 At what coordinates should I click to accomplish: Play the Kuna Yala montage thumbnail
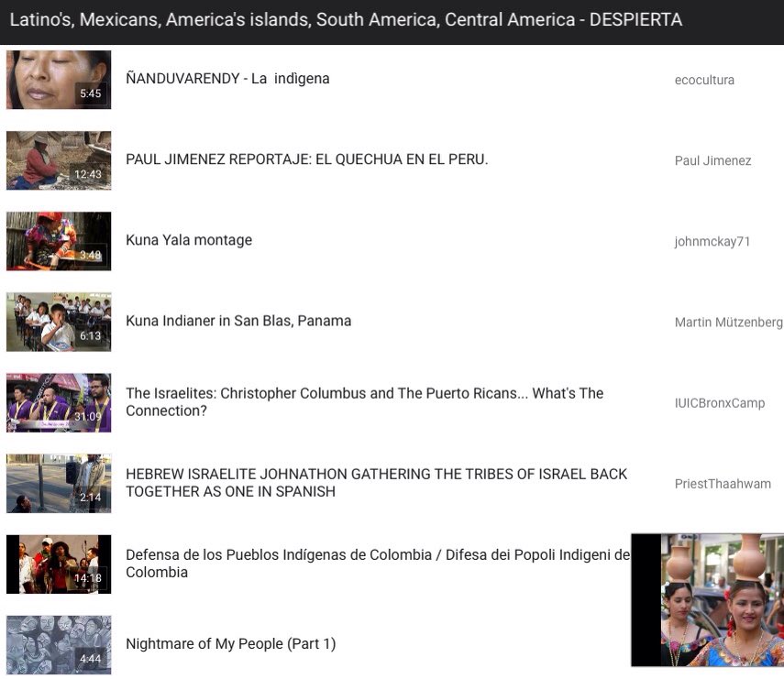58,241
